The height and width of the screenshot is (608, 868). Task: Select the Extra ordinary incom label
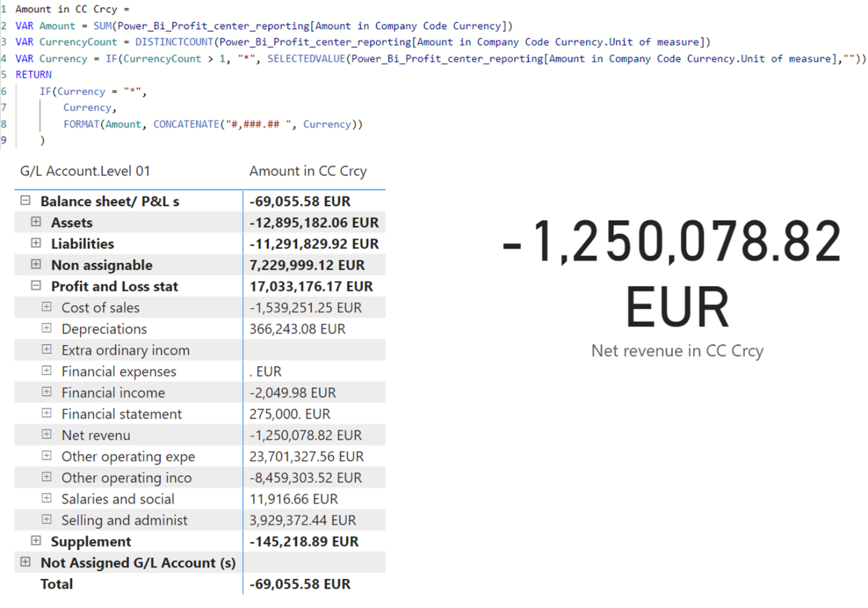coord(125,350)
